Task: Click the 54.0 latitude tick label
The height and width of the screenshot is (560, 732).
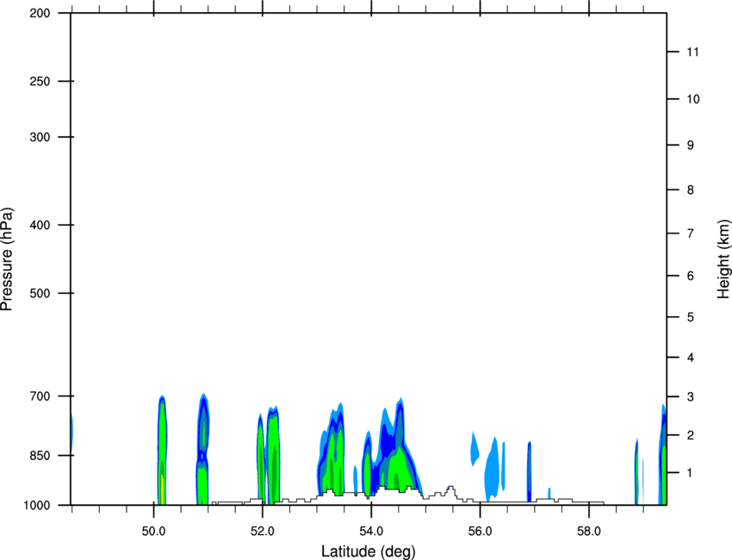Action: click(371, 531)
